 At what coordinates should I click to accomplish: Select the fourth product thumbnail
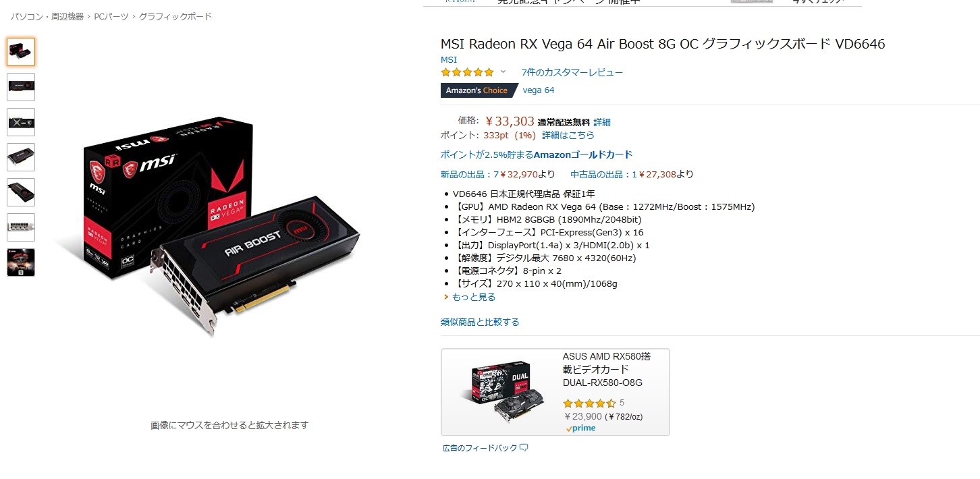pyautogui.click(x=21, y=157)
